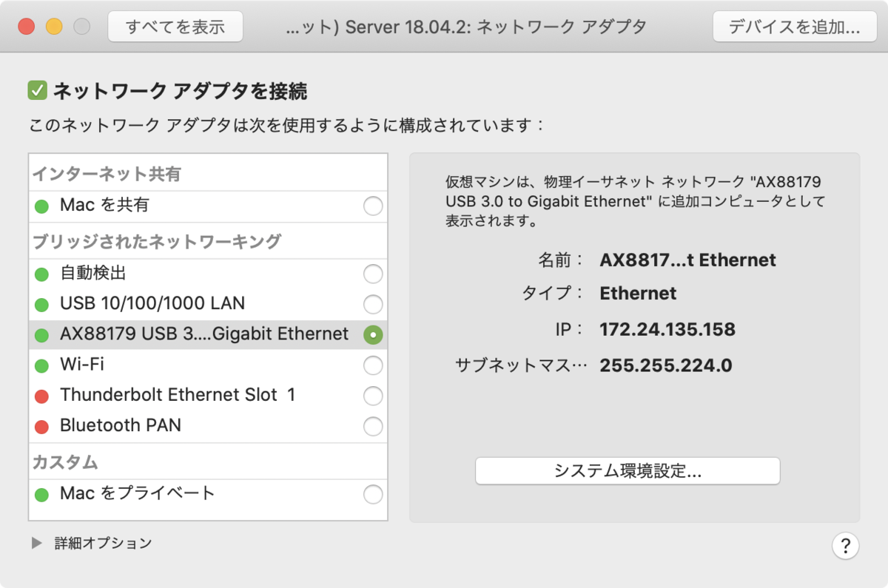Viewport: 888px width, 588px height.
Task: Select 自動検出 radio button
Action: [373, 274]
